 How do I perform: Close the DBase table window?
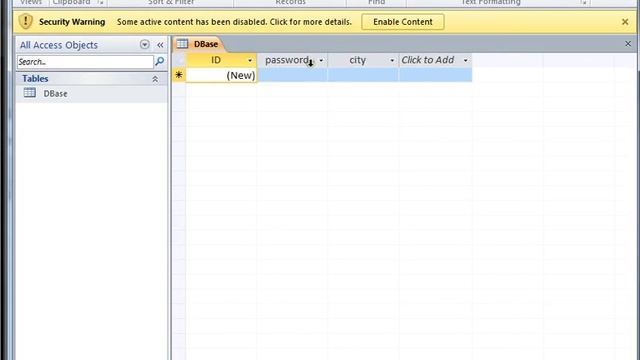pyautogui.click(x=628, y=44)
